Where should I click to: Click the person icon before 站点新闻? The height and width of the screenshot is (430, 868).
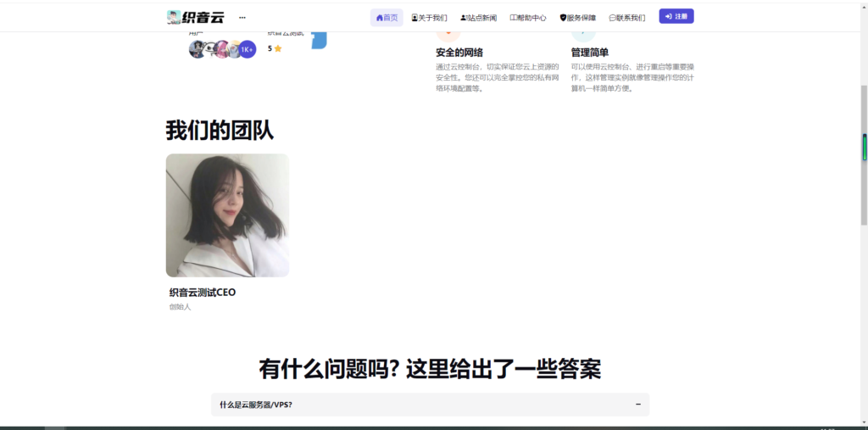[x=464, y=18]
